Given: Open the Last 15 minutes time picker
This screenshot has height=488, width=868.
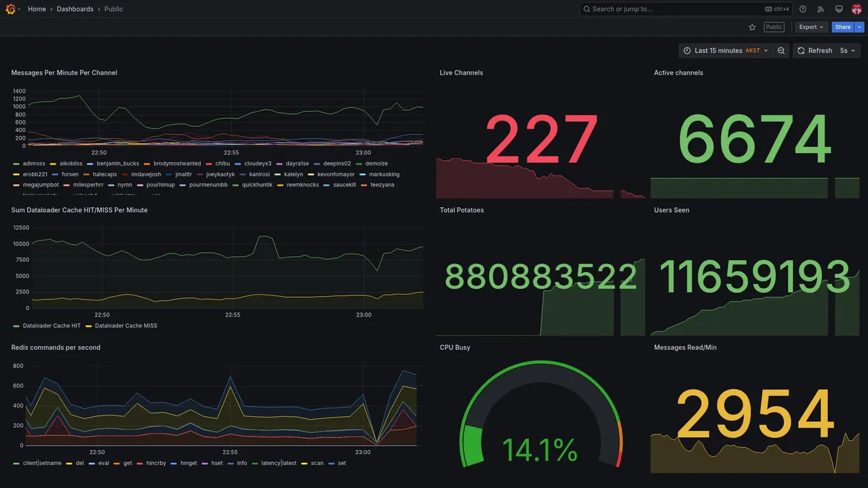Looking at the screenshot, I should coord(726,51).
